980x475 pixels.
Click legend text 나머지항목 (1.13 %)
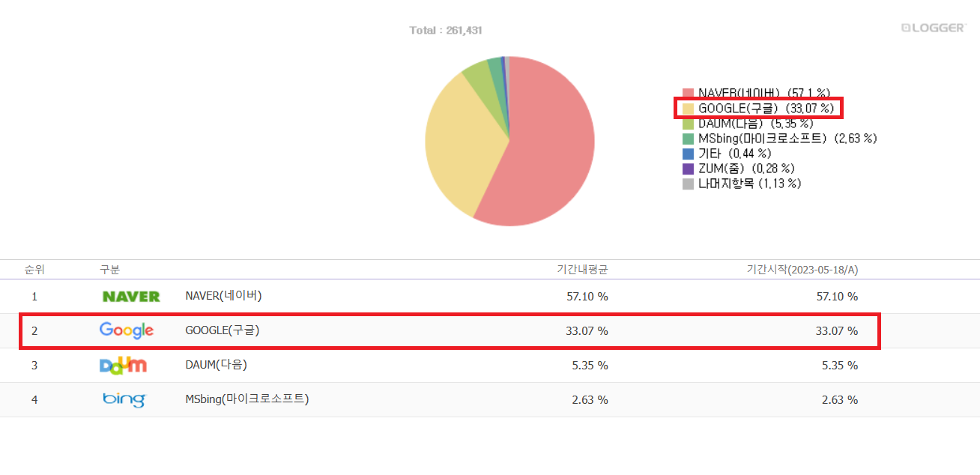(750, 184)
